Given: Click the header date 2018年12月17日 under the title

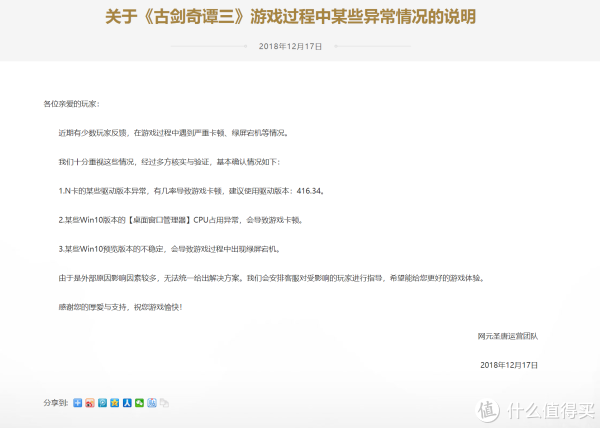Looking at the screenshot, I should coord(290,46).
